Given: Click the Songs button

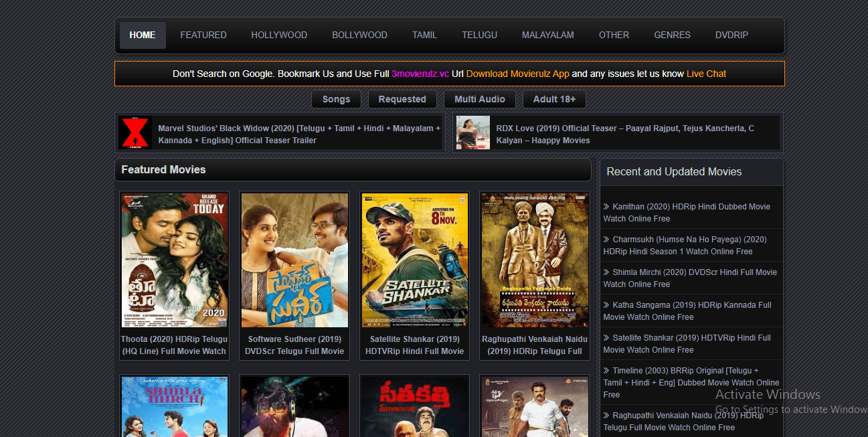Looking at the screenshot, I should 336,99.
